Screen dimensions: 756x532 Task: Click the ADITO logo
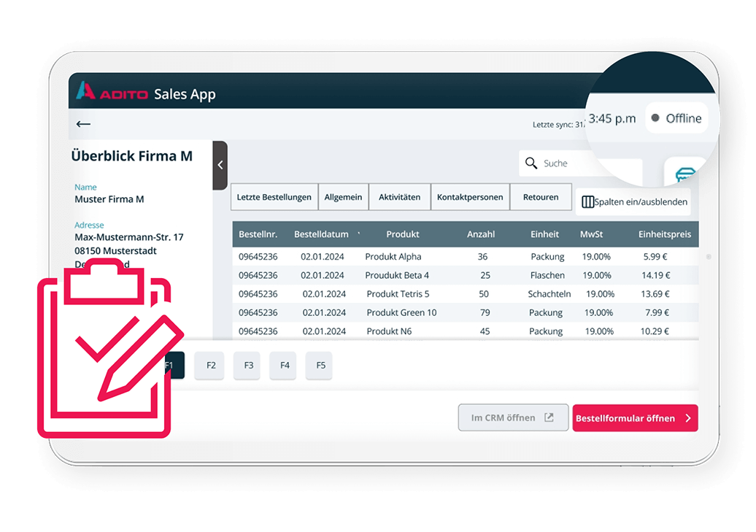(x=112, y=92)
